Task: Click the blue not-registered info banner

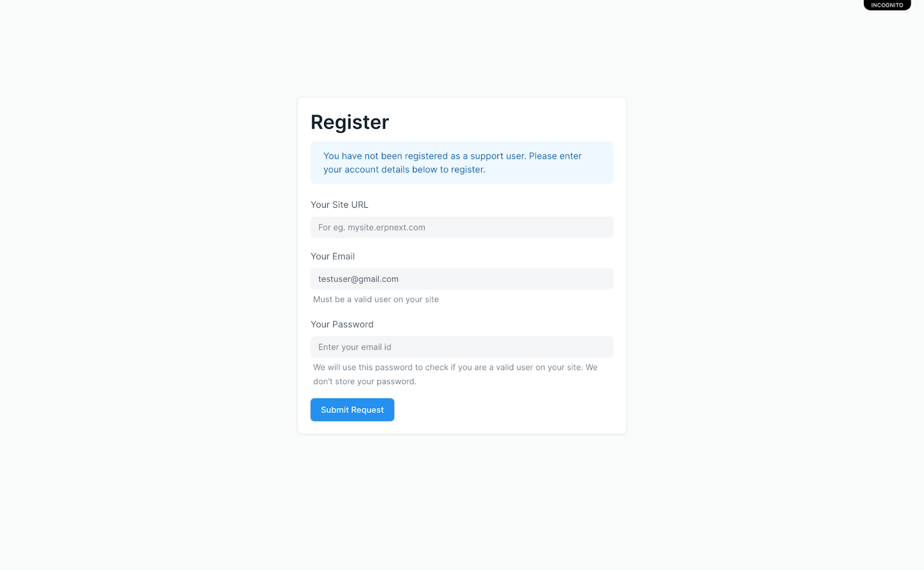Action: 461,163
